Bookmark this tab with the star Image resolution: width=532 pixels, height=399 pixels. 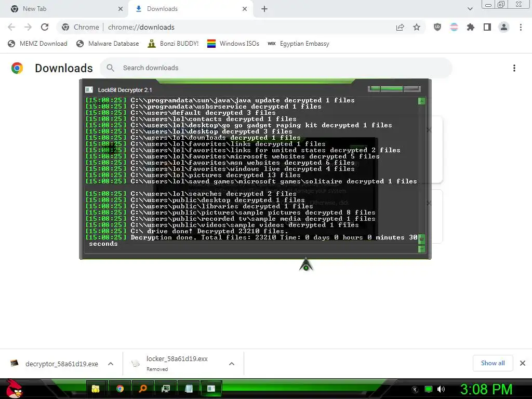pyautogui.click(x=417, y=27)
